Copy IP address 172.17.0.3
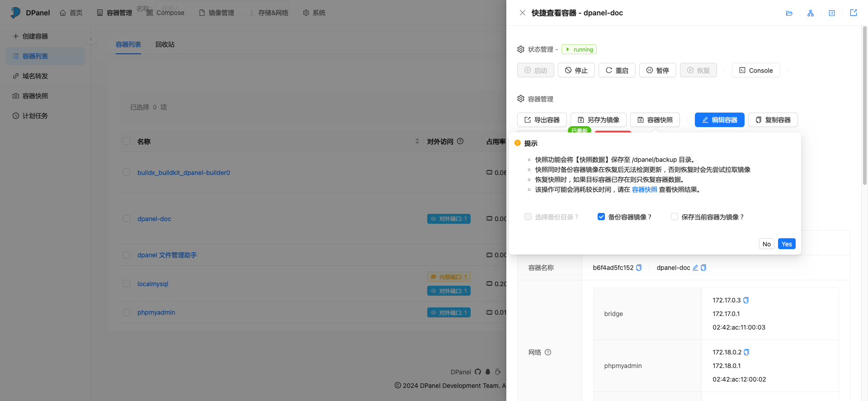Viewport: 868px width, 401px height. (746, 300)
